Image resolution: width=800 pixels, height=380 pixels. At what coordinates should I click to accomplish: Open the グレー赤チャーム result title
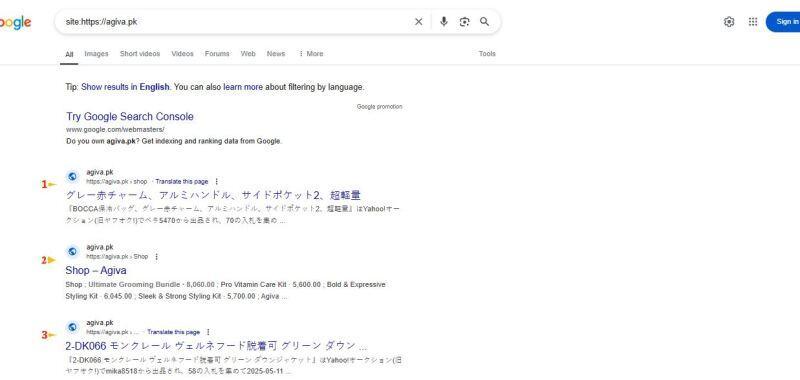tap(213, 195)
